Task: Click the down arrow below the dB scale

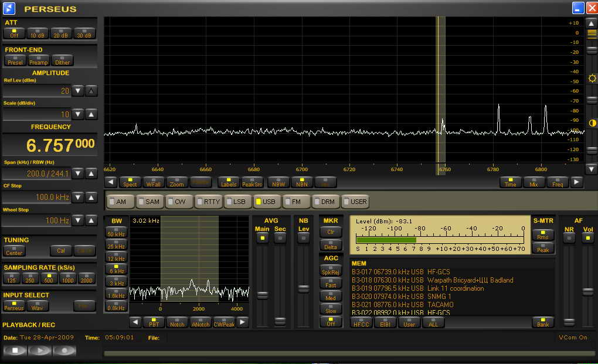Action: click(x=591, y=169)
